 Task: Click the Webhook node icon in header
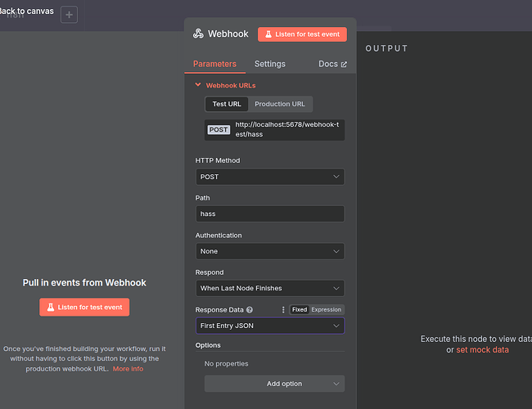tap(198, 34)
